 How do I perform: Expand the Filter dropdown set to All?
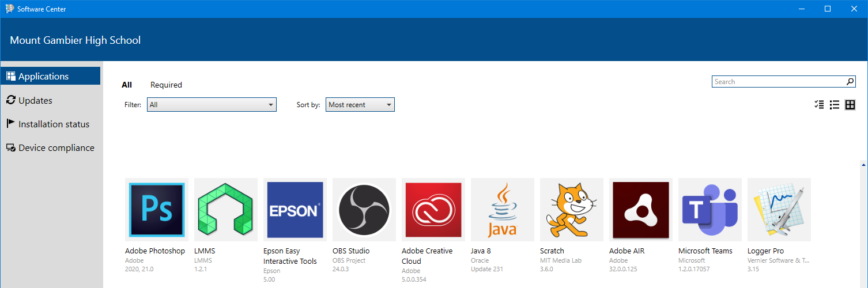pyautogui.click(x=212, y=105)
